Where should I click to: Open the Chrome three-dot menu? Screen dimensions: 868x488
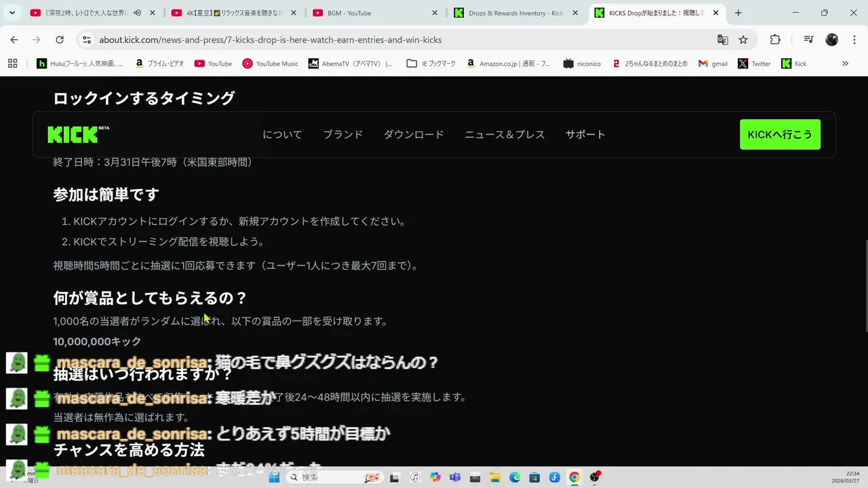pyautogui.click(x=854, y=40)
